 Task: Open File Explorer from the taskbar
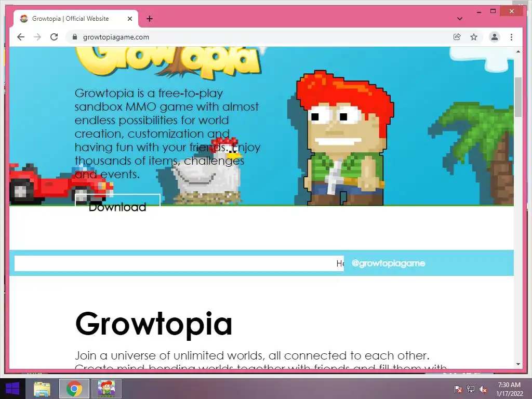coord(42,389)
